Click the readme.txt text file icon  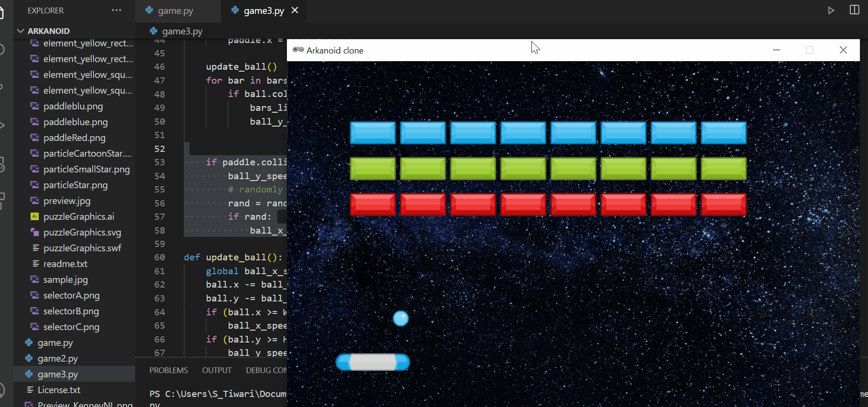(35, 264)
